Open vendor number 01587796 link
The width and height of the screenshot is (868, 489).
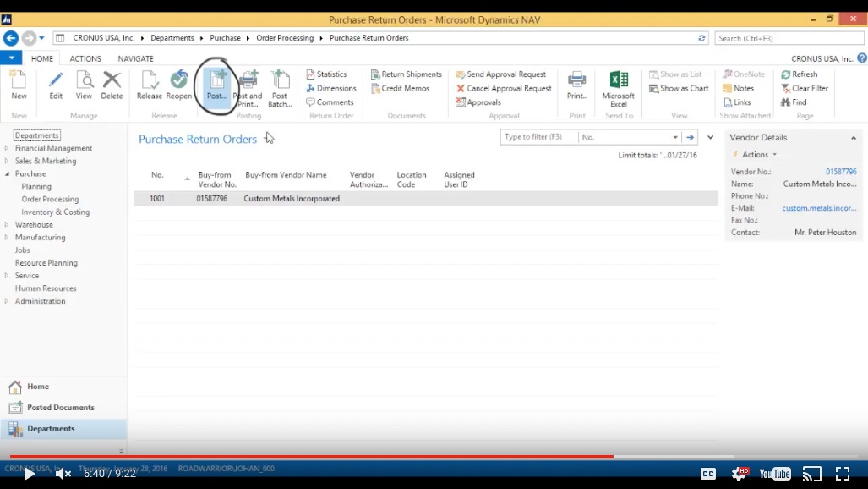coord(841,172)
